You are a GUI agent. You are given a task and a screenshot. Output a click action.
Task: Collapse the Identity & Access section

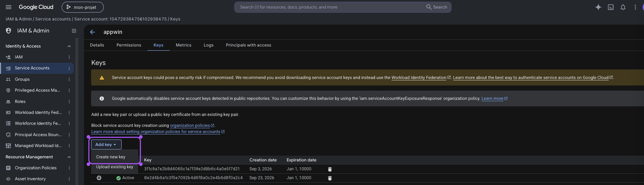point(69,46)
